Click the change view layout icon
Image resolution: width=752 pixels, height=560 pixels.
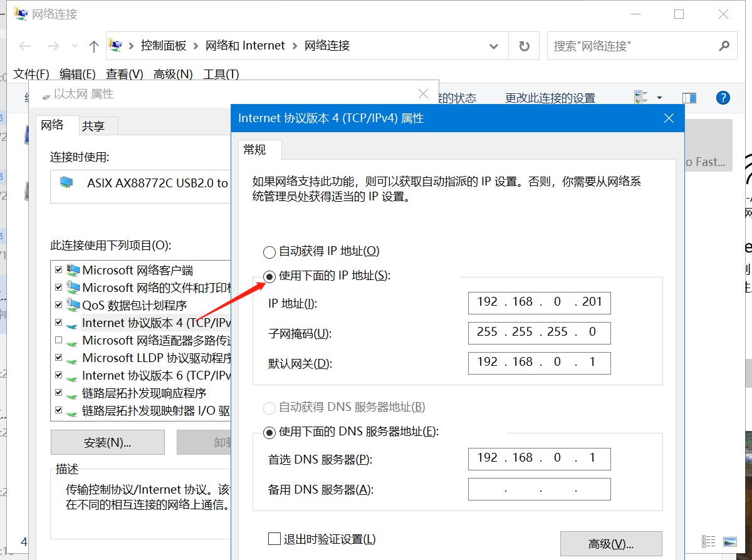641,98
